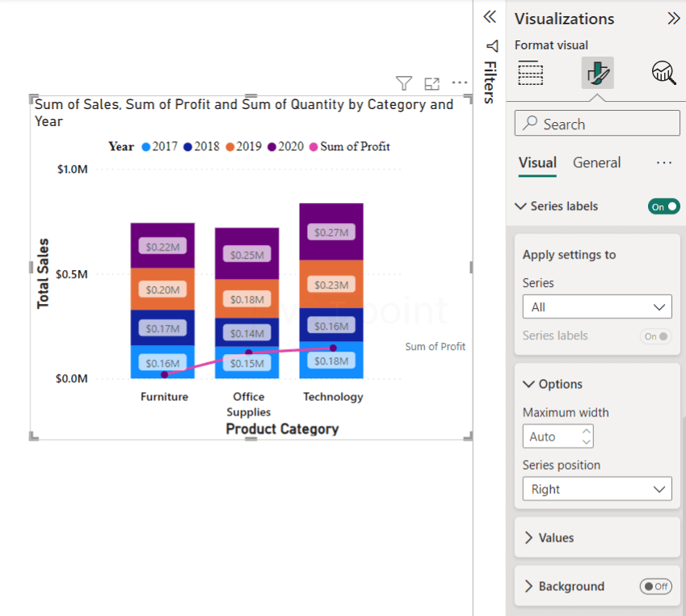Collapse the Options section
Image resolution: width=686 pixels, height=616 pixels.
tap(528, 384)
